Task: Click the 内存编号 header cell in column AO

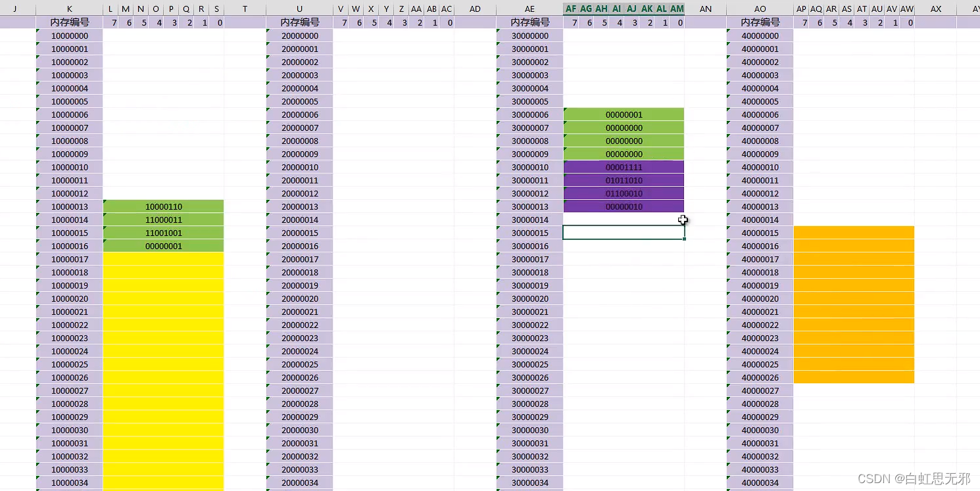Action: click(x=760, y=22)
